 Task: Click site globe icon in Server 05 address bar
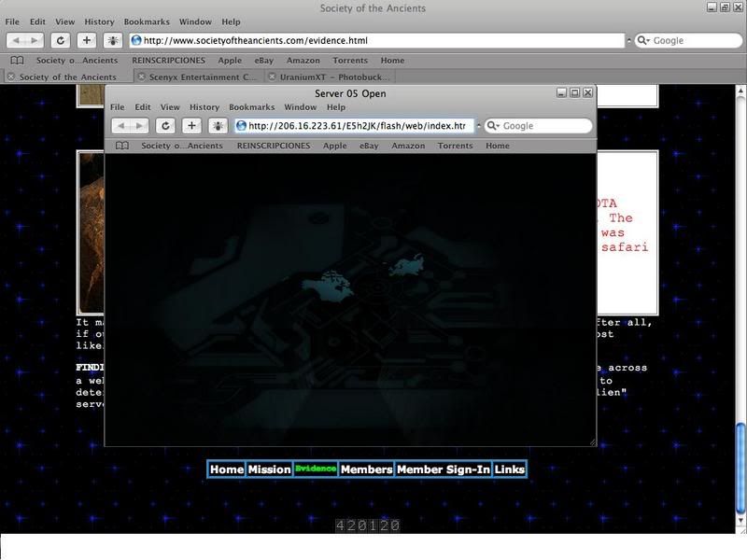tap(241, 126)
